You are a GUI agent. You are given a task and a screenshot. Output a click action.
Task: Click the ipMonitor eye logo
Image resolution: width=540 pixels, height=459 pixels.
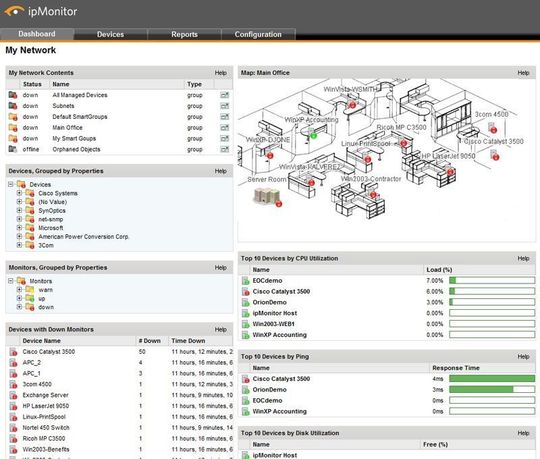coord(14,11)
